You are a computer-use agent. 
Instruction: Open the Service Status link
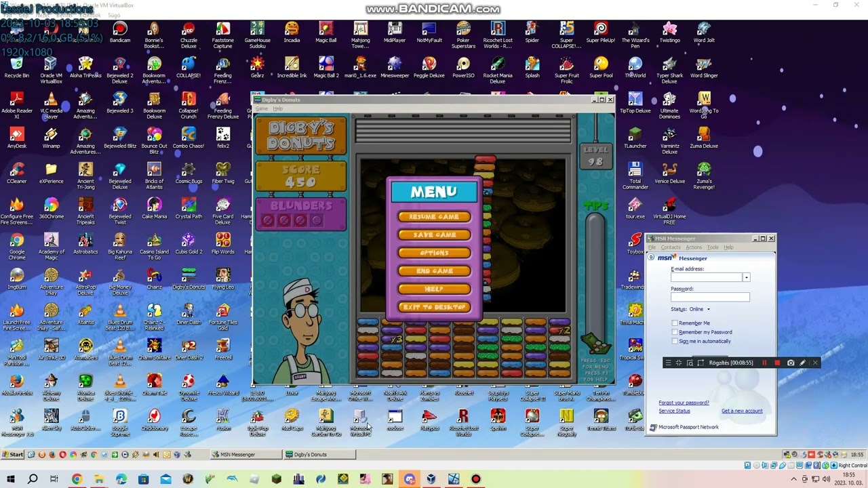[674, 411]
